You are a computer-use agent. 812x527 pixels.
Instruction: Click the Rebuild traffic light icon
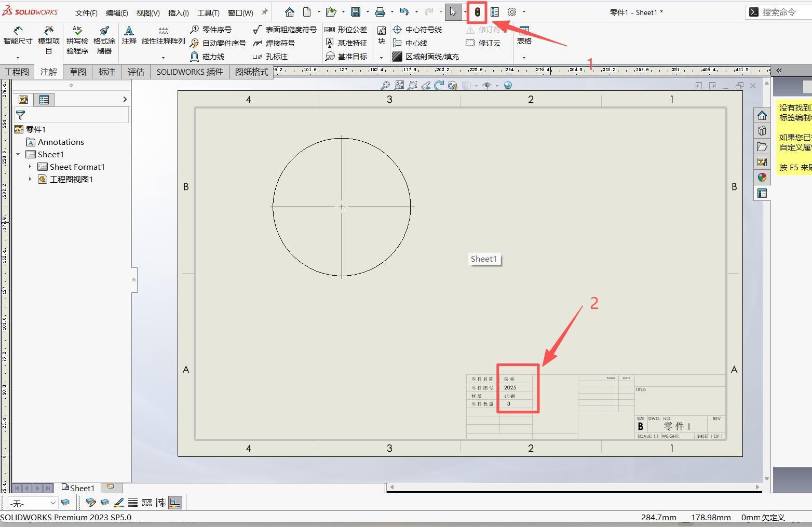click(477, 12)
